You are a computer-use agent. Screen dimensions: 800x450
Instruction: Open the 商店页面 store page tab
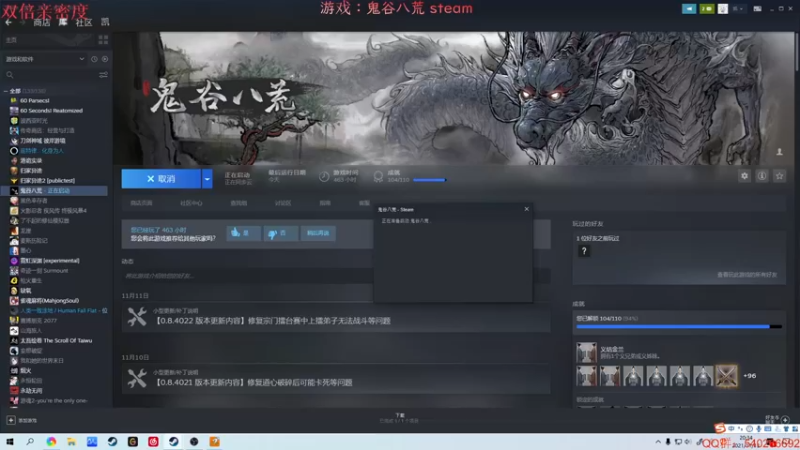click(141, 203)
